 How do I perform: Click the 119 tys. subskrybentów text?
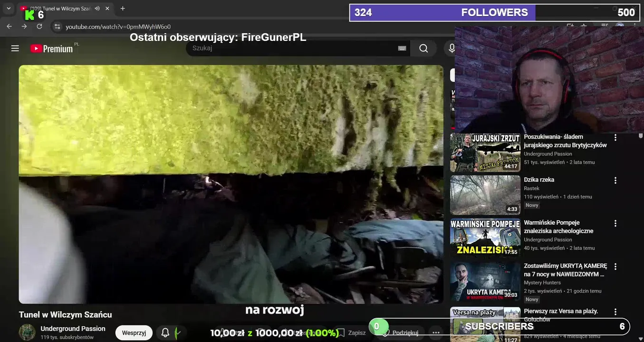pyautogui.click(x=67, y=337)
